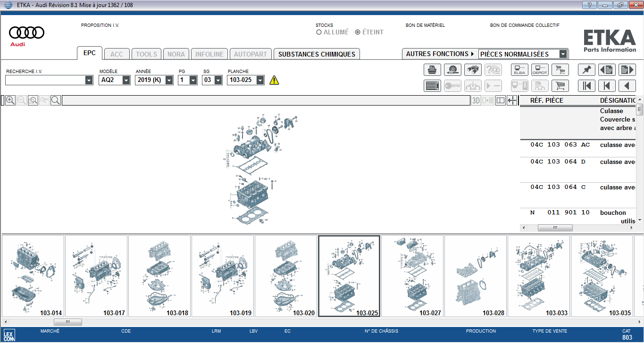Select the highlighted thumbnail 103-025
This screenshot has height=343, width=644.
coord(349,276)
